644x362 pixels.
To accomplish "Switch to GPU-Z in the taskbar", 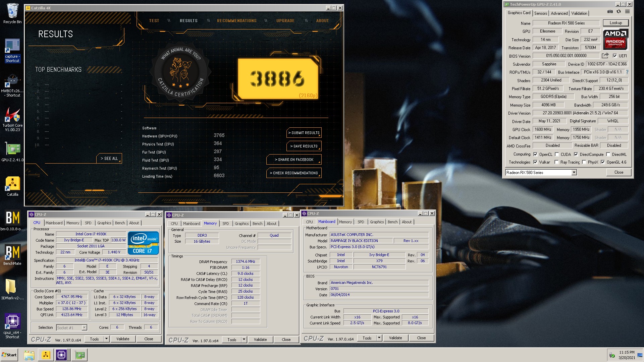I will pyautogui.click(x=80, y=355).
